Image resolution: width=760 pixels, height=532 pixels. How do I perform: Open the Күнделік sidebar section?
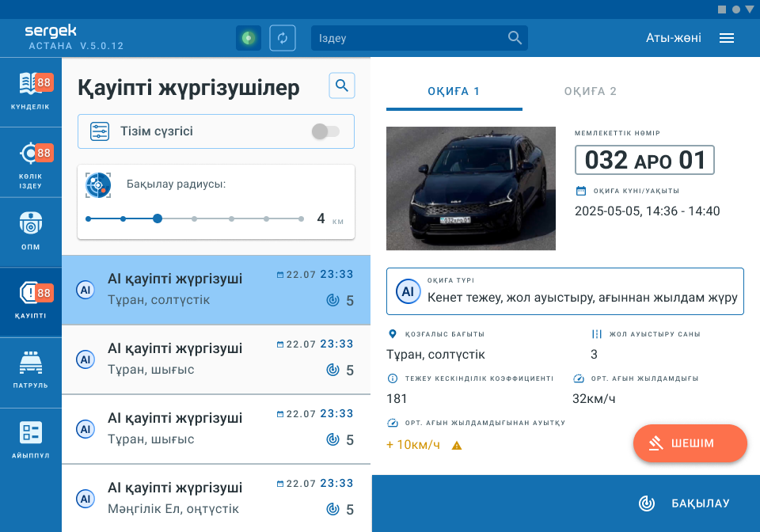click(x=30, y=91)
